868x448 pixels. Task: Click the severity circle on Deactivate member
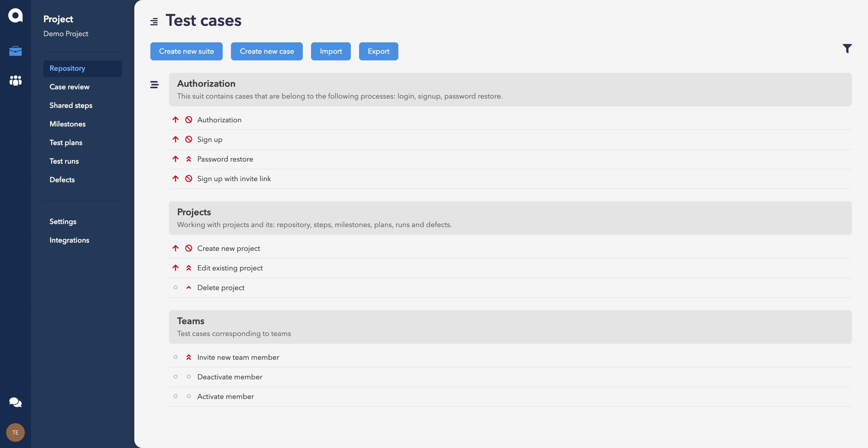189,377
